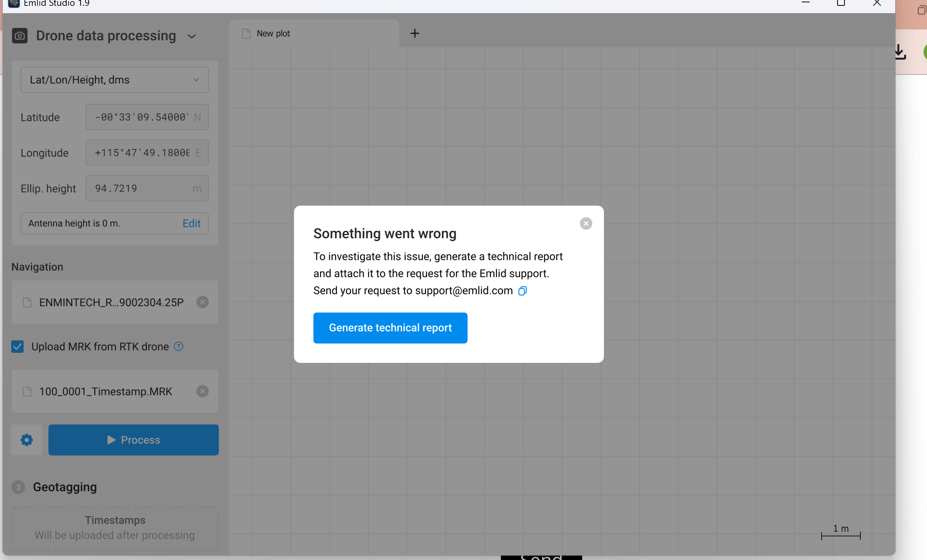Click the Generate technical report button
Screen dimensions: 927x560
coord(390,328)
